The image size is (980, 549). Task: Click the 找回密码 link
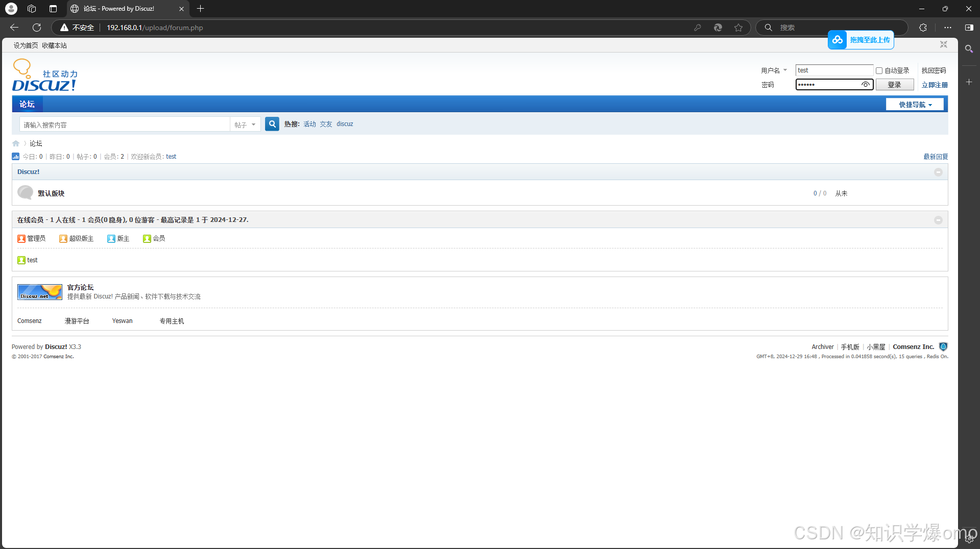934,70
